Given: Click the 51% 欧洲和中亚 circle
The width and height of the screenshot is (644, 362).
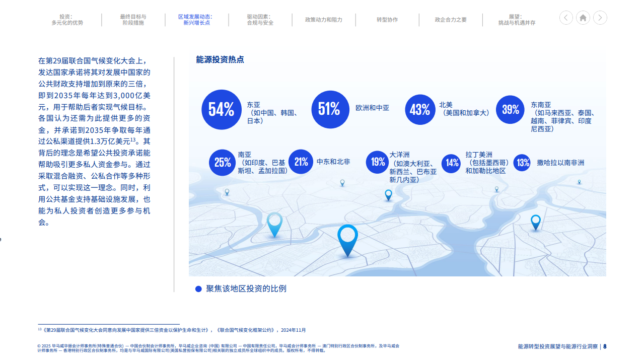Looking at the screenshot, I should pos(330,109).
